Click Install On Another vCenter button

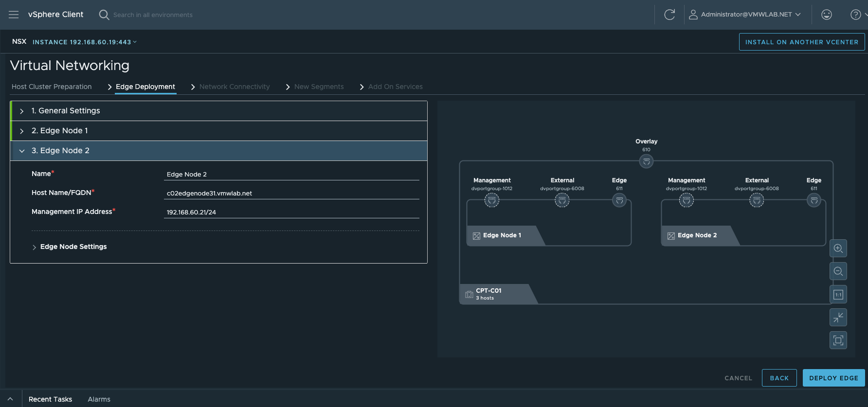tap(802, 42)
